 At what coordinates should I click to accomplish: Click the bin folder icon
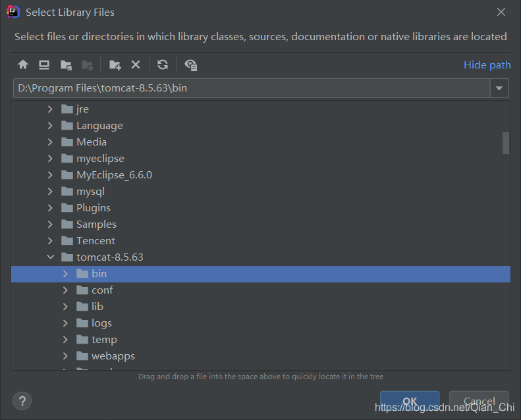[x=82, y=274]
